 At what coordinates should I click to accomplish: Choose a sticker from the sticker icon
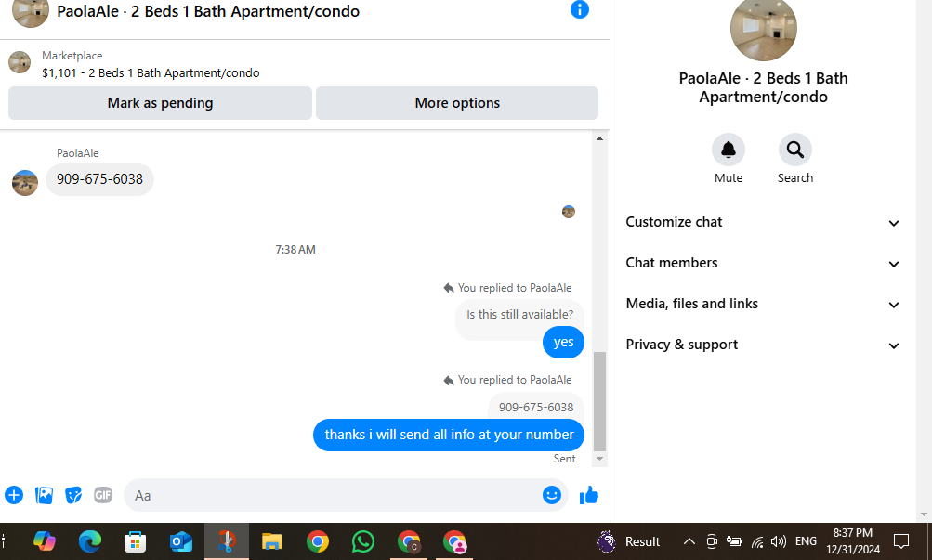point(73,495)
